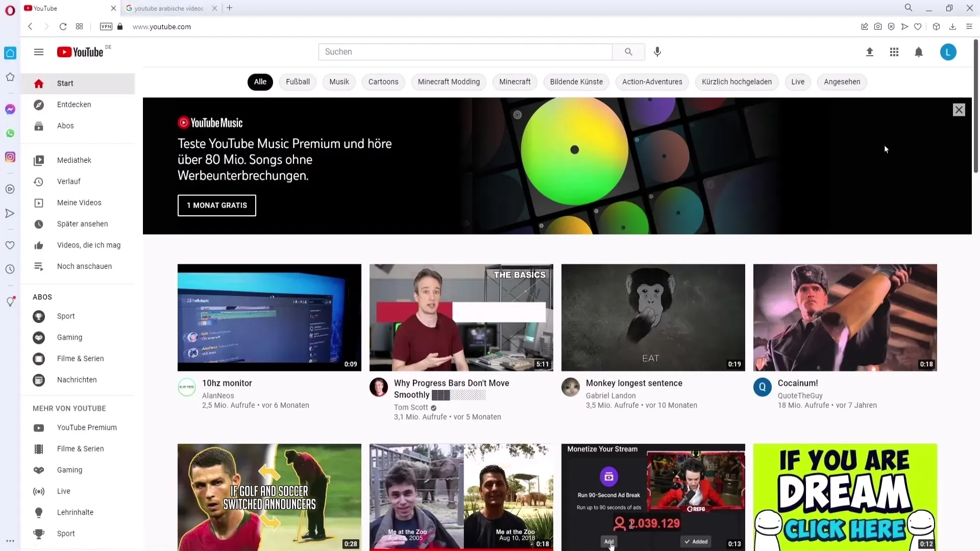Screen dimensions: 980x551
Task: Click the Verlauf history icon
Action: coord(39,181)
